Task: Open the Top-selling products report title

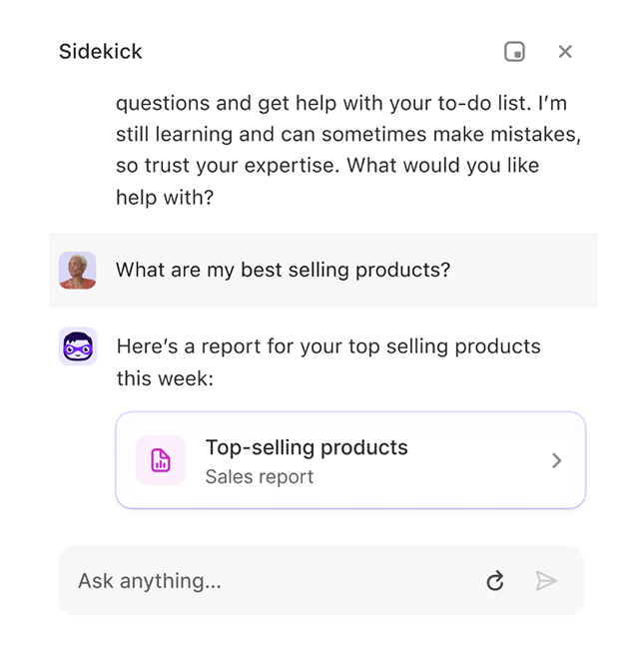Action: click(x=307, y=447)
